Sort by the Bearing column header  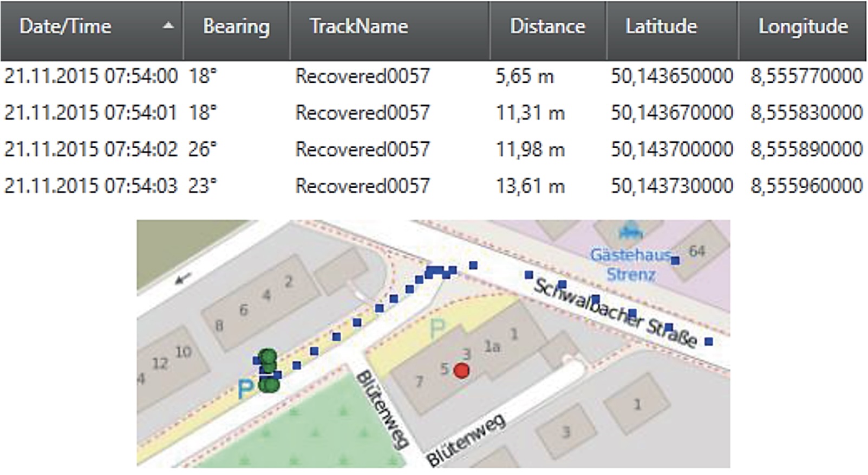[236, 30]
